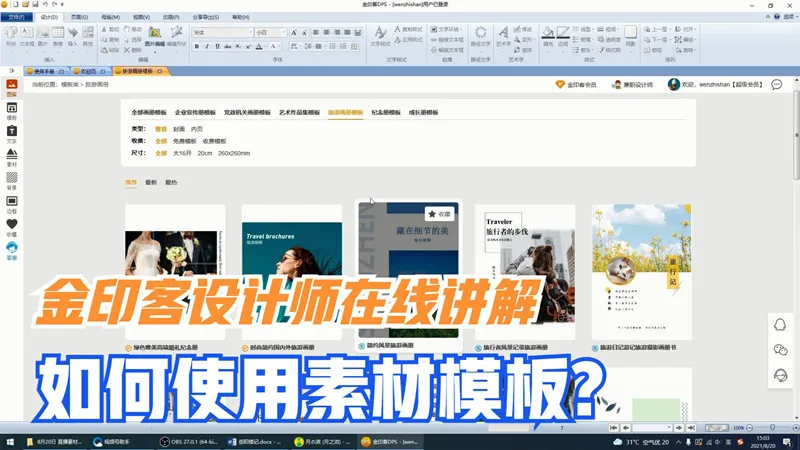The image size is (800, 450).
Task: Insert a text box with 文本框 icon
Action: point(27,36)
